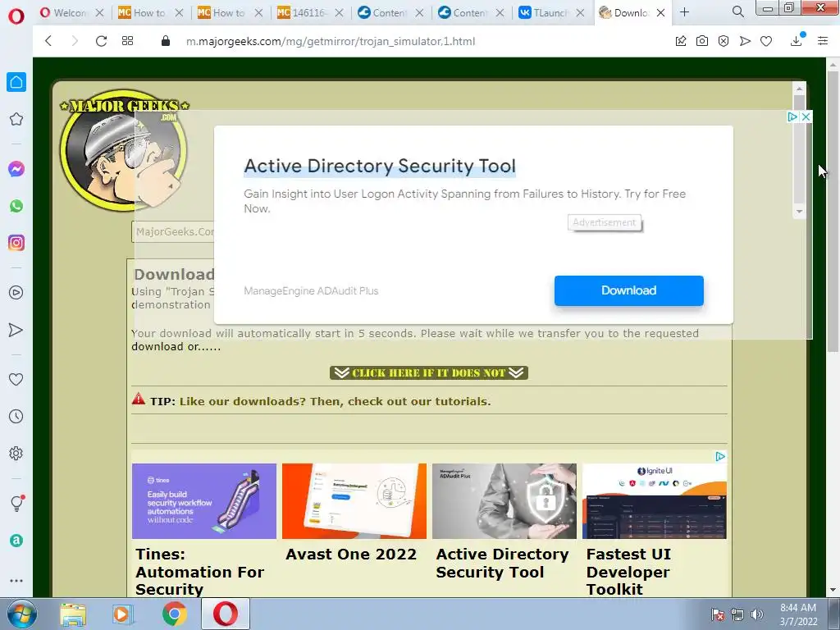Open the Opera main menu logo

coord(16,16)
